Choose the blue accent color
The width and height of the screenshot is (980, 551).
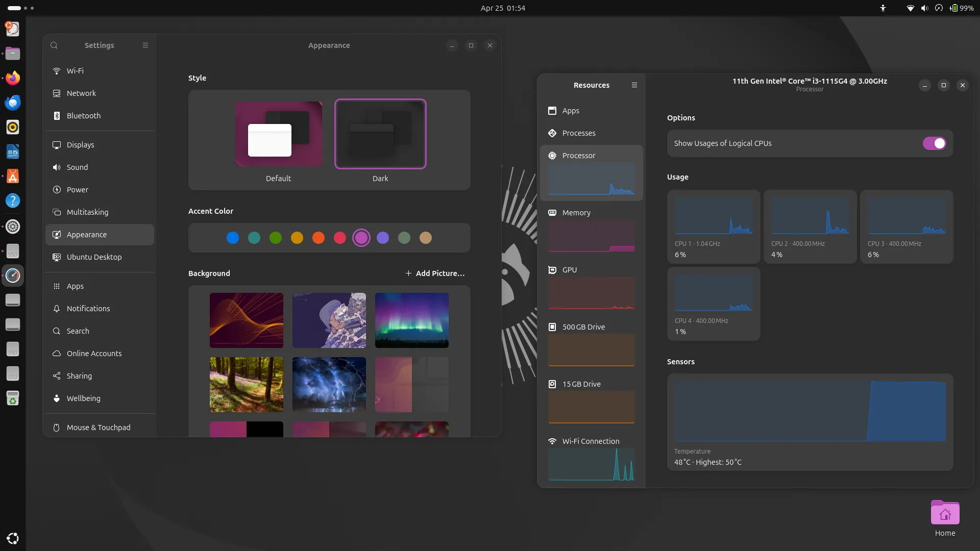pyautogui.click(x=233, y=238)
